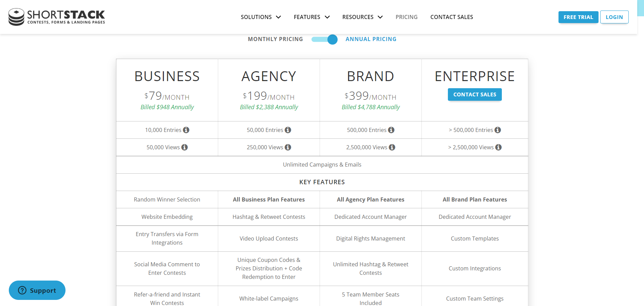Image resolution: width=644 pixels, height=306 pixels.
Task: Click the KEY FEATURES header row
Action: pyautogui.click(x=322, y=182)
